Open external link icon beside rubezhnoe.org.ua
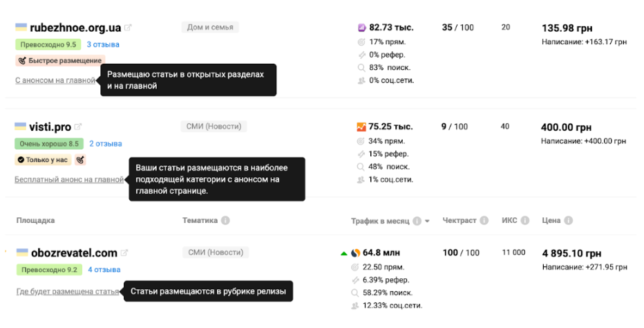This screenshot has height=328, width=644. [x=128, y=28]
